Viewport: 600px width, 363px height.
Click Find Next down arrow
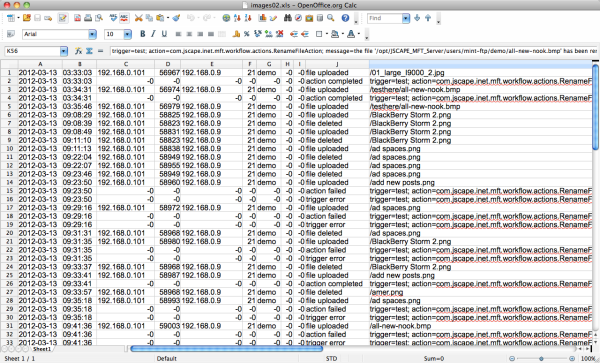click(x=417, y=18)
